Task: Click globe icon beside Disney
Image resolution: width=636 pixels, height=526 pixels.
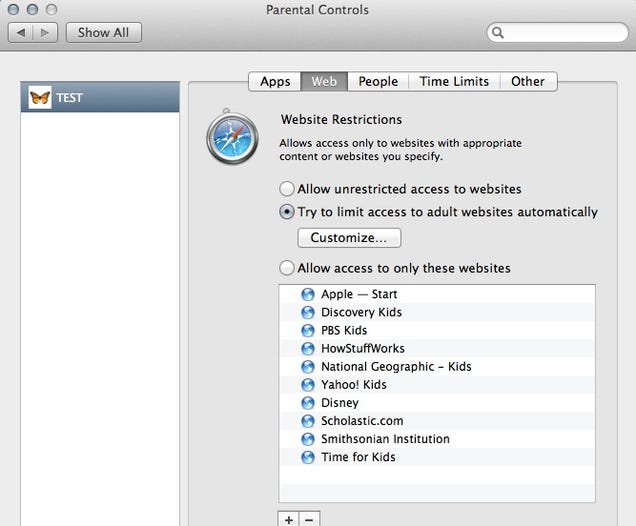Action: tap(308, 403)
